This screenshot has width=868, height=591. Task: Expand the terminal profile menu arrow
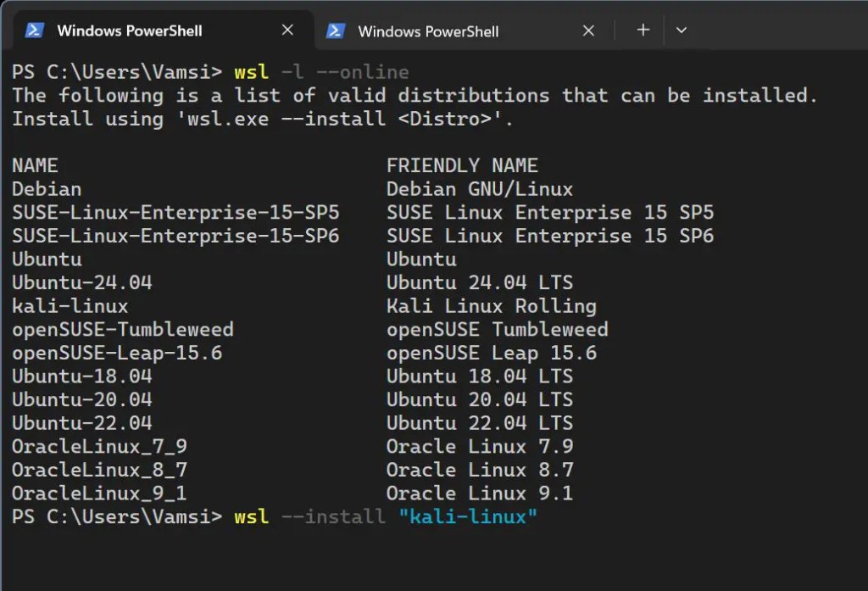click(682, 30)
